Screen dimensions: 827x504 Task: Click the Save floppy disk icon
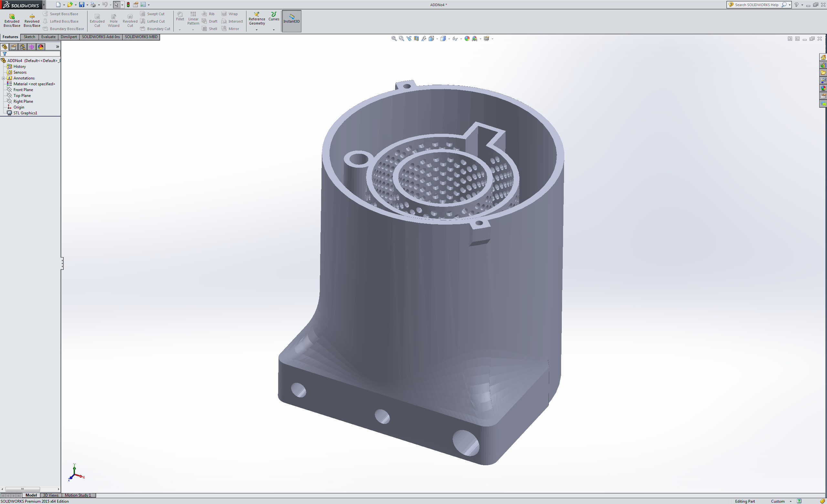click(81, 5)
